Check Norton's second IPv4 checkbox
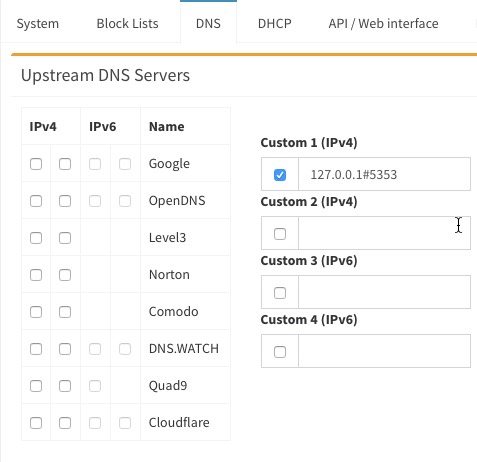The image size is (477, 462). point(65,275)
